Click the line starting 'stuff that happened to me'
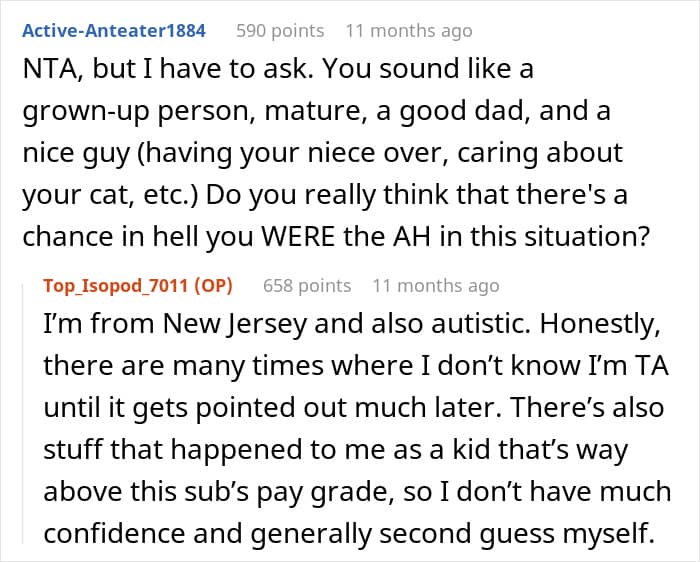700x562 pixels. (336, 450)
